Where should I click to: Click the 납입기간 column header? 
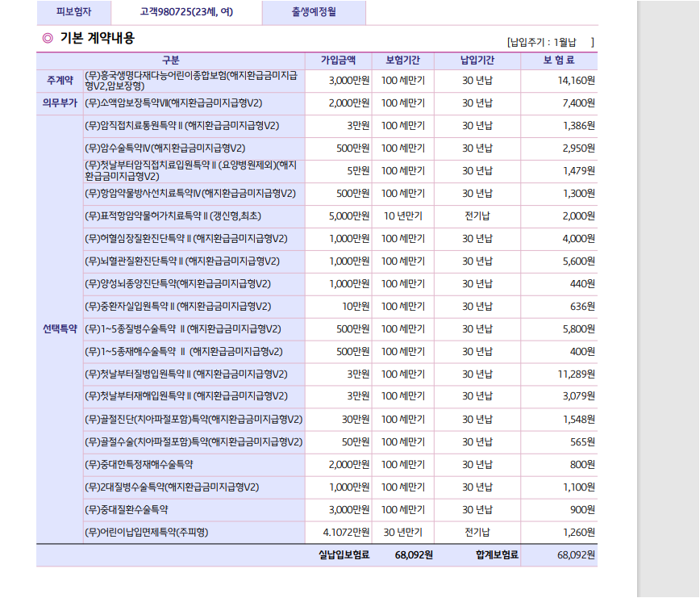(477, 61)
